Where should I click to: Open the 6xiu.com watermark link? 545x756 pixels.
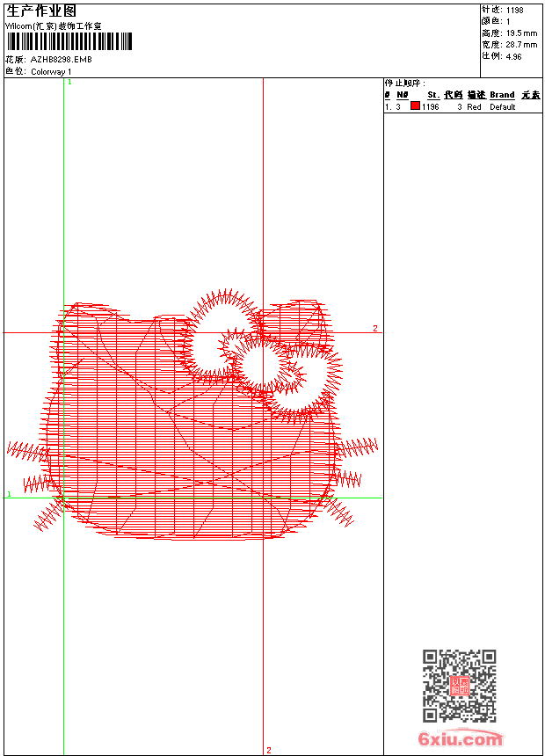click(x=460, y=739)
